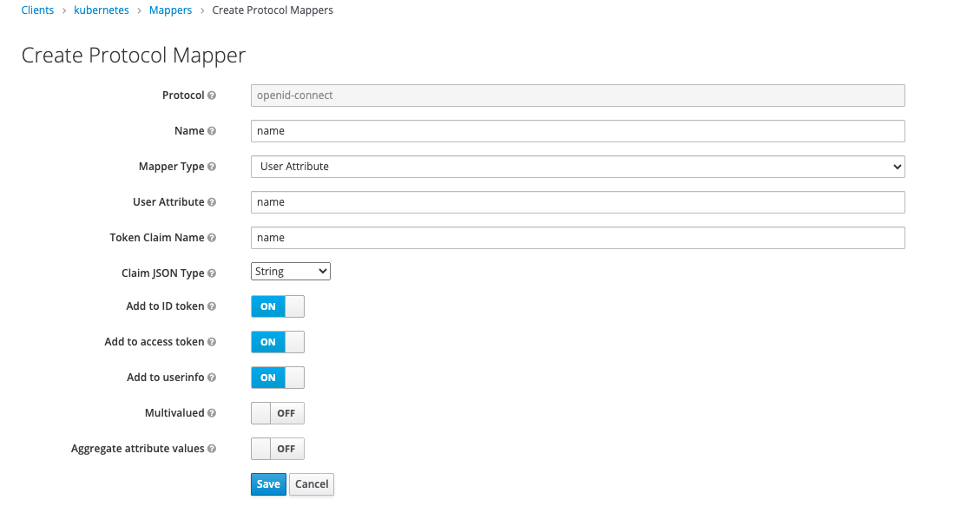
Task: Click the User Attribute input field
Action: click(x=577, y=202)
